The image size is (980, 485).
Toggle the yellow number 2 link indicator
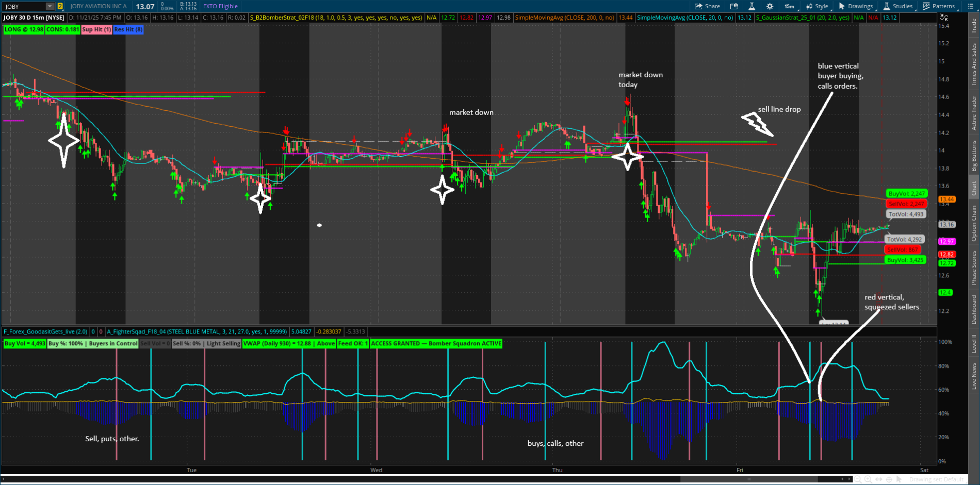60,6
